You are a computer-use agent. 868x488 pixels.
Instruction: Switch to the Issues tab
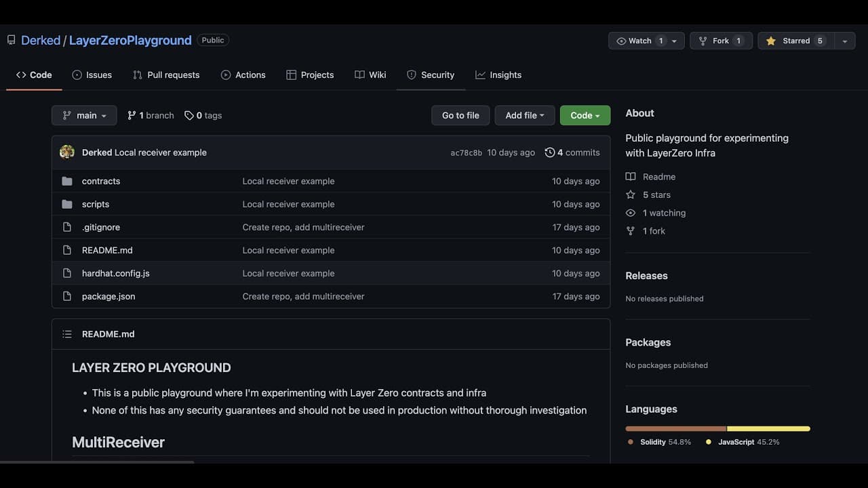pyautogui.click(x=92, y=75)
